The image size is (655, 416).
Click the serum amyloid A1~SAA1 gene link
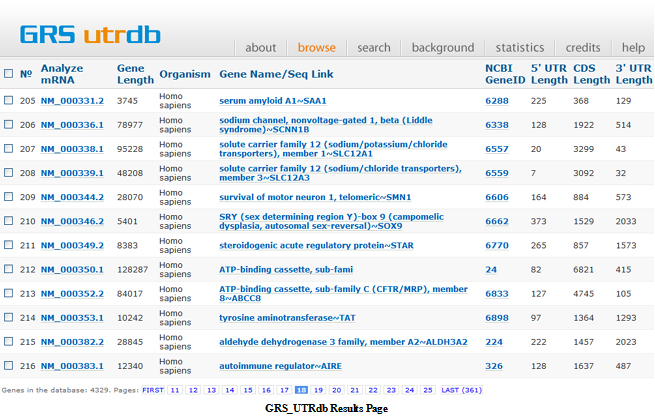tap(273, 101)
